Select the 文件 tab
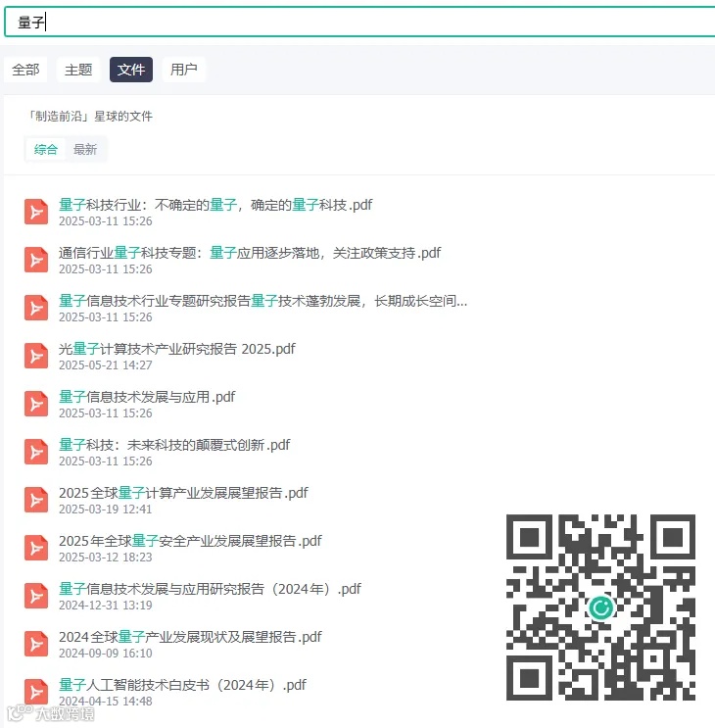This screenshot has height=728, width=715. 131,70
